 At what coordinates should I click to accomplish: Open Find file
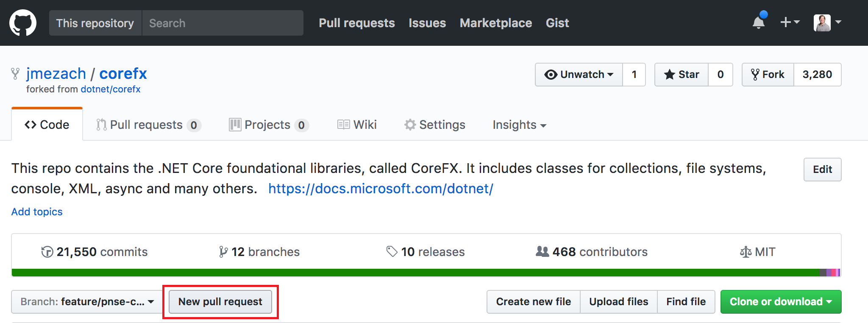click(686, 302)
